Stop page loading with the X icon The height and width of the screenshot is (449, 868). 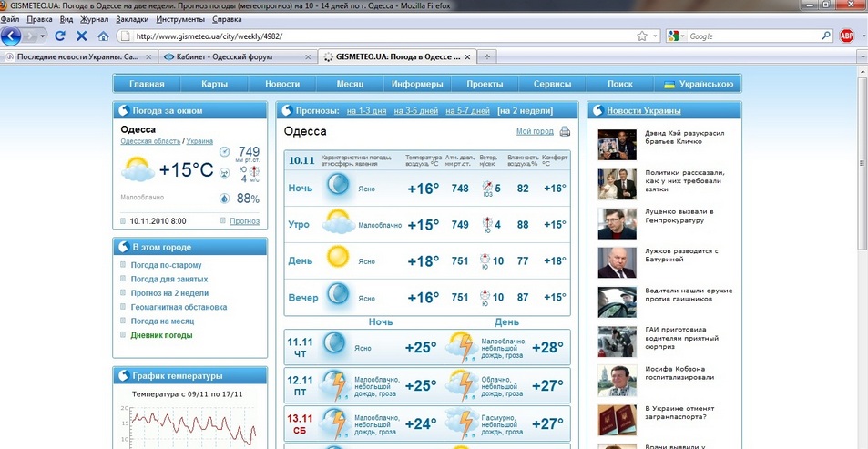81,36
